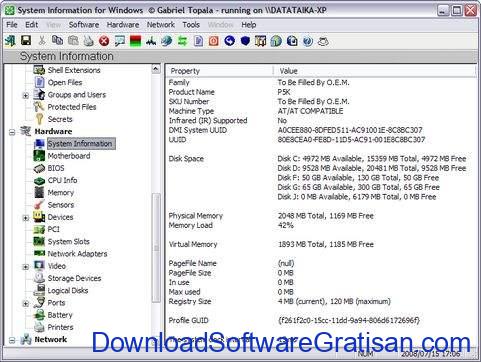Click the Copy icon in the toolbar
The height and width of the screenshot is (362, 481).
[x=57, y=41]
